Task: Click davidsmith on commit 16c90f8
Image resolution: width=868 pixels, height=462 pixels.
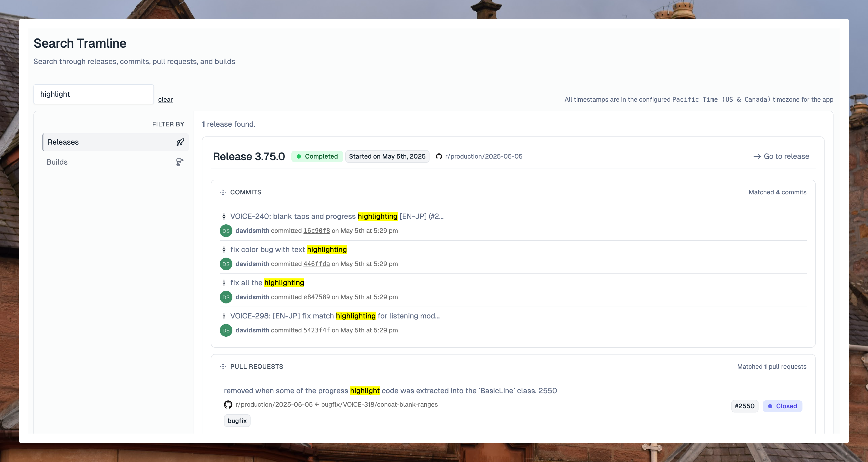Action: coord(252,231)
